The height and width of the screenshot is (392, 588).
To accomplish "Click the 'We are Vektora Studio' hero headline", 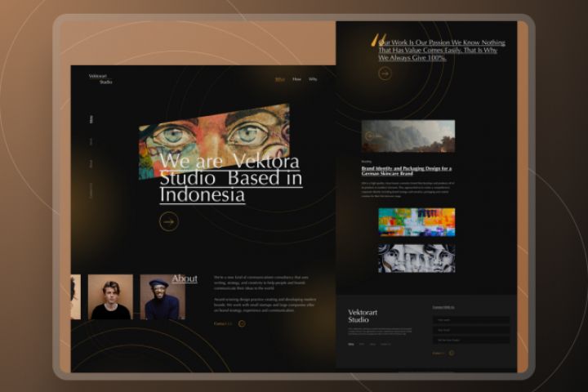I will coord(231,178).
